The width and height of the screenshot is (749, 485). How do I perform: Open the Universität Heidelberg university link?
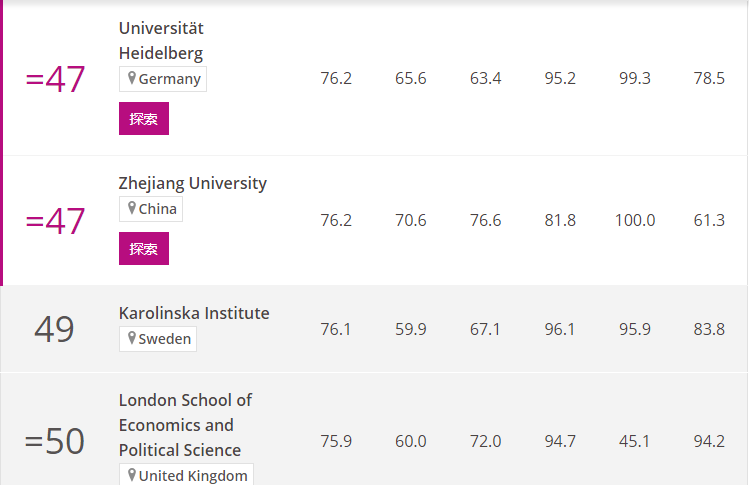click(161, 41)
